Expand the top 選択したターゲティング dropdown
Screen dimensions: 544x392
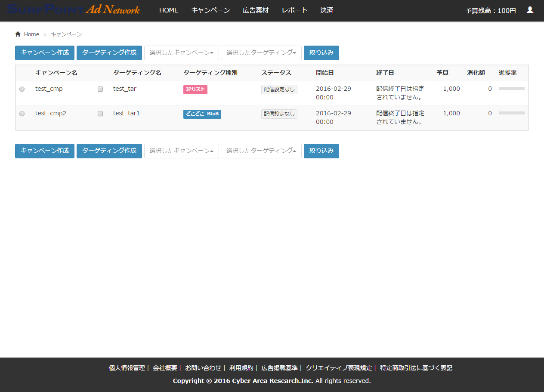click(x=261, y=53)
